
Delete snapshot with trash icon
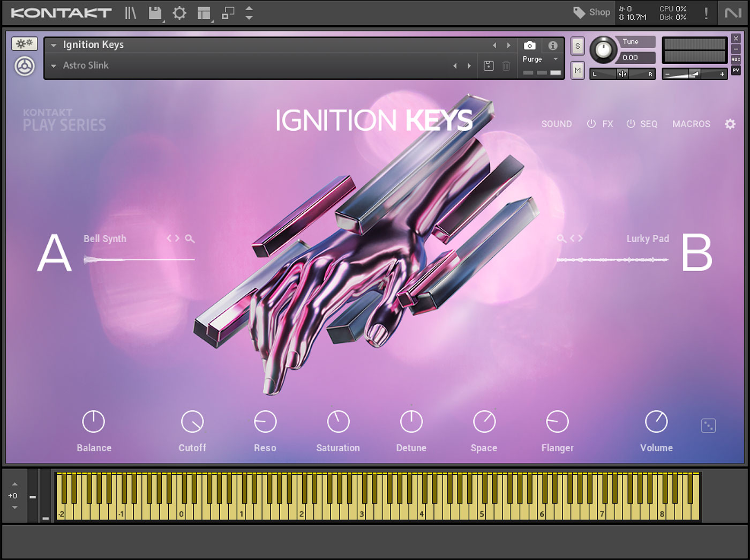coord(506,66)
